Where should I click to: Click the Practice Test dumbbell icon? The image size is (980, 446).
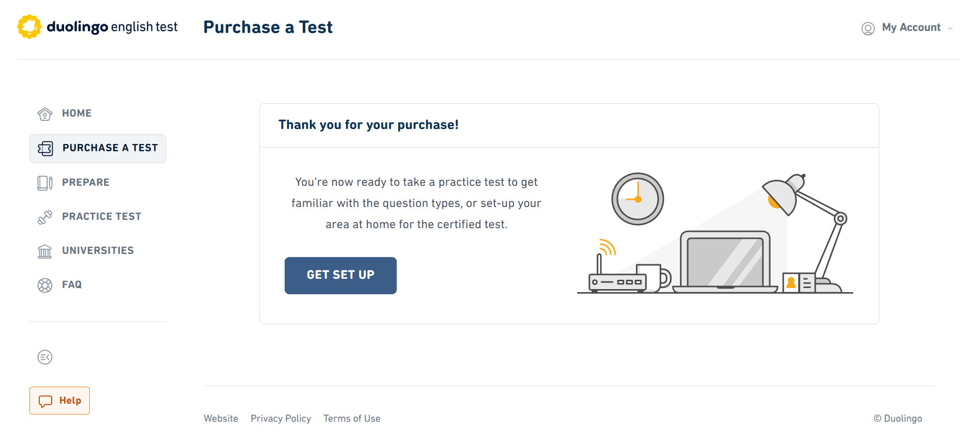point(45,217)
